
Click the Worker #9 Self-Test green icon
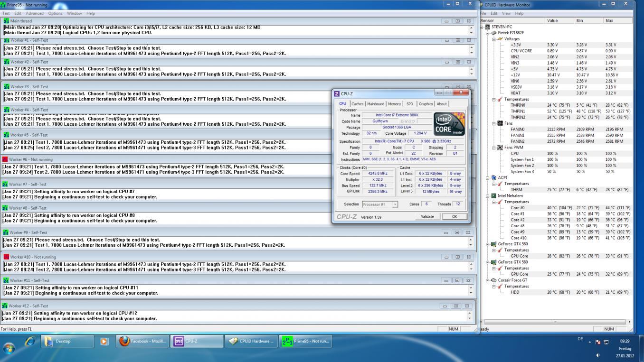click(x=5, y=232)
